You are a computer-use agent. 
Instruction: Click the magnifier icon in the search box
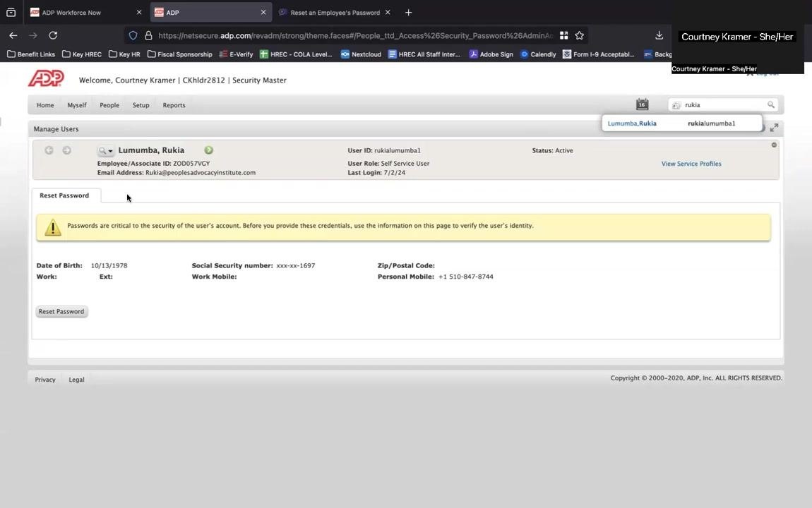coord(771,104)
